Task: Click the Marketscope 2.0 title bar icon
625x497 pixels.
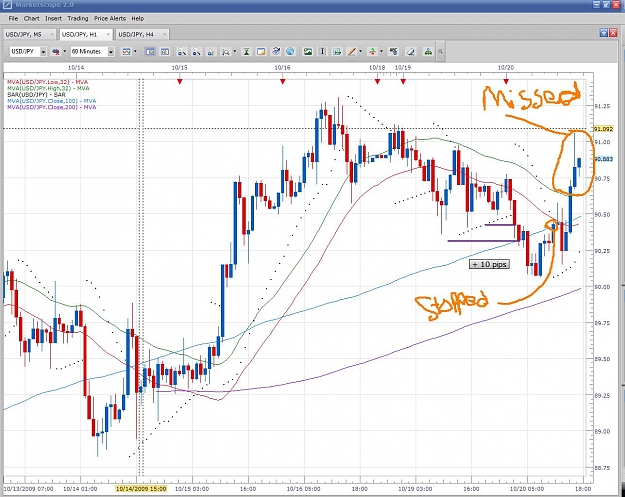Action: point(7,5)
